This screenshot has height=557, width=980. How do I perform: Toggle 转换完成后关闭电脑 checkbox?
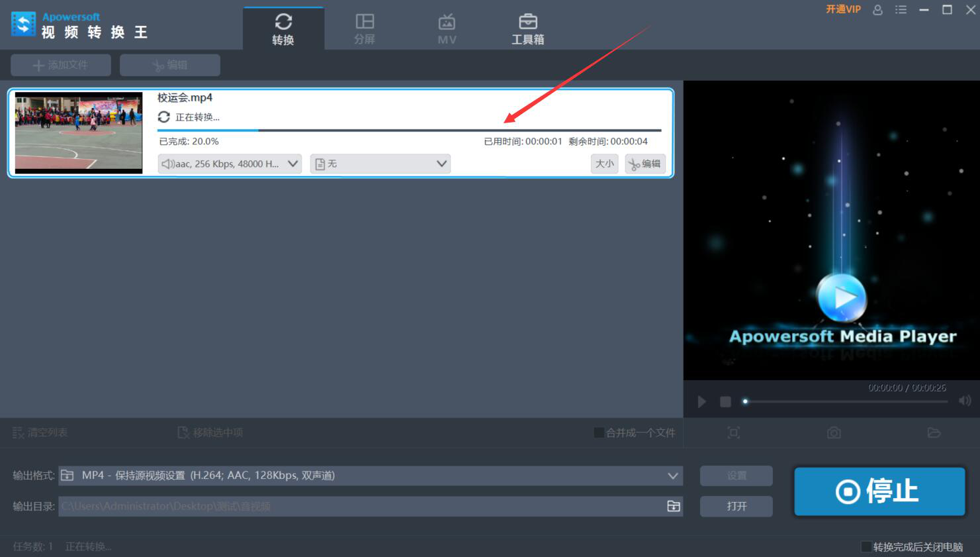866,546
